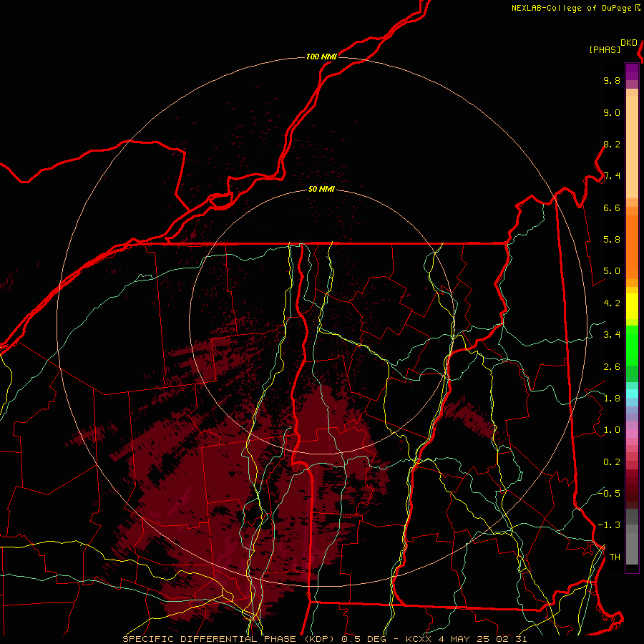This screenshot has width=644, height=644.
Task: Pick the cyan segment of the color bar
Action: 632,393
